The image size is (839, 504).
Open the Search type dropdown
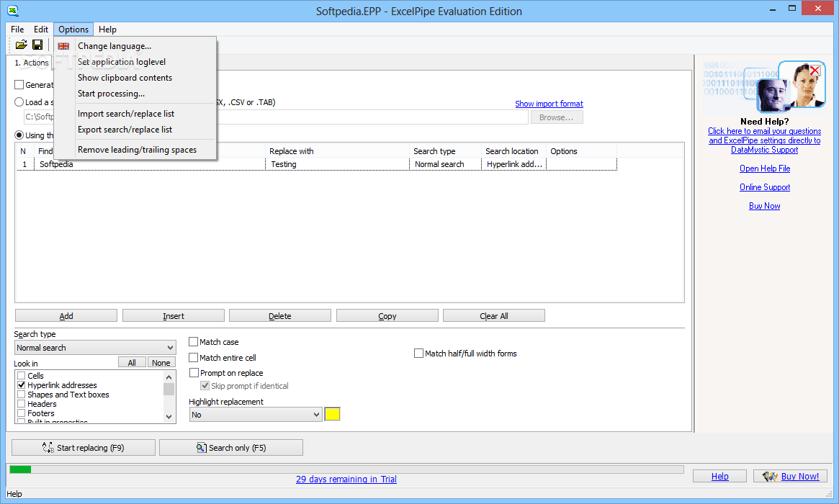95,348
